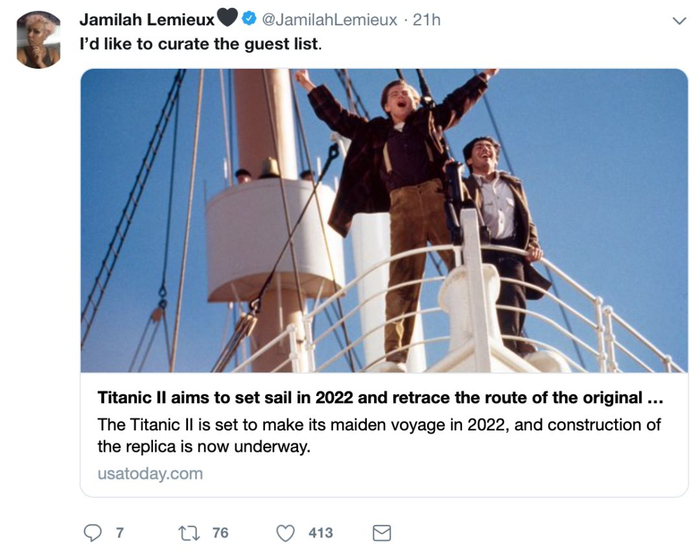Click the like count 413
The height and width of the screenshot is (551, 700).
pyautogui.click(x=320, y=533)
